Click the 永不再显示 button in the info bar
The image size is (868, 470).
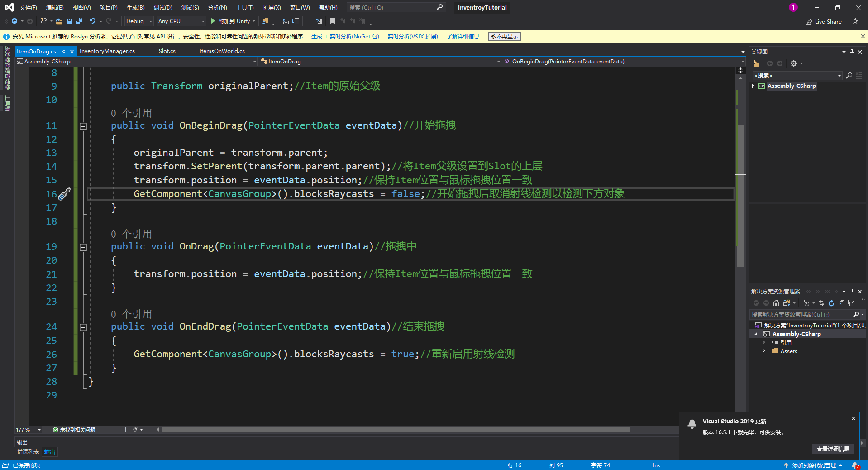(504, 36)
